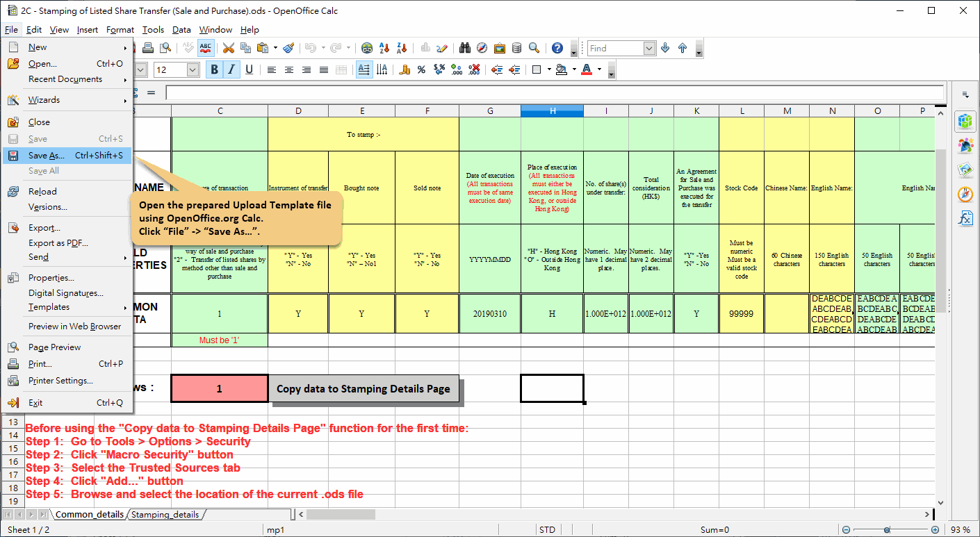Toggle Show Draw Functions pencil icon
The width and height of the screenshot is (980, 537).
441,48
